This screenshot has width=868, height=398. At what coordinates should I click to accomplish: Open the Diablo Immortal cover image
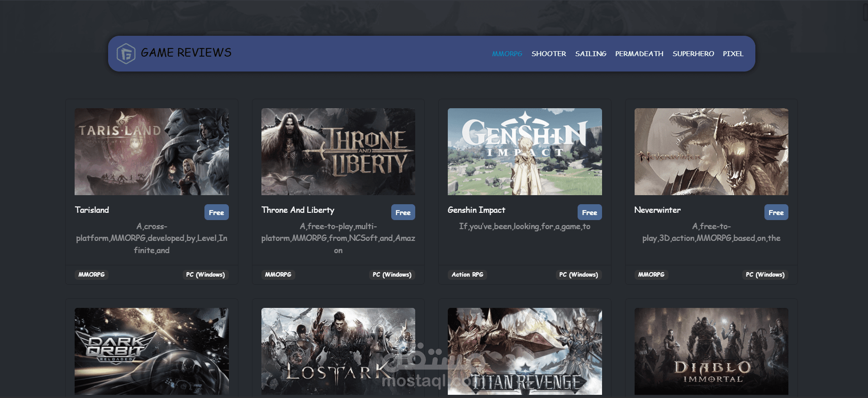(x=711, y=351)
